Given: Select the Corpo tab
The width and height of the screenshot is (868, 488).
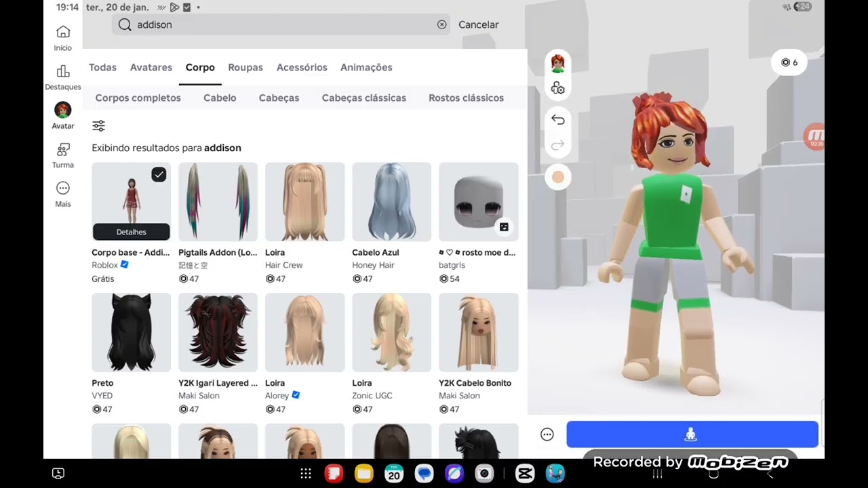Looking at the screenshot, I should coord(200,67).
